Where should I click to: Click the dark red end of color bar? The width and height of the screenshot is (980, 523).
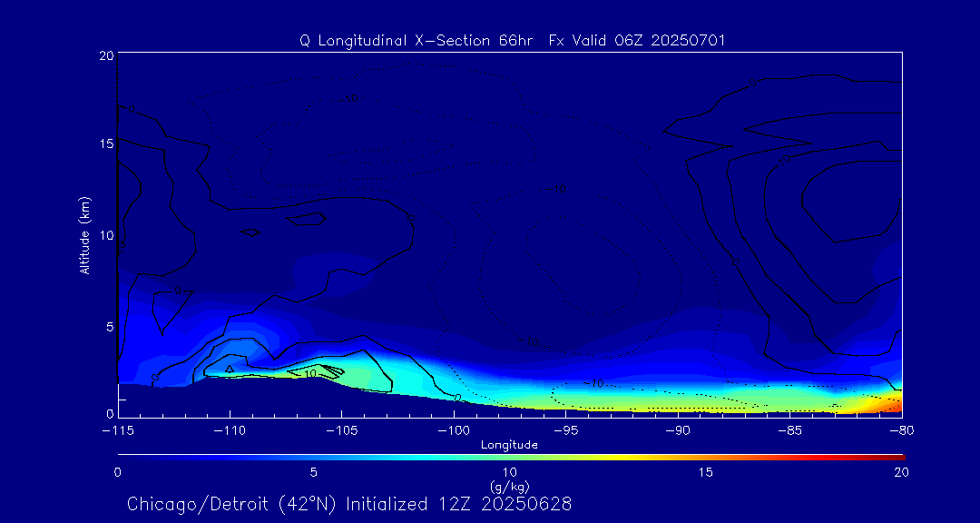[x=895, y=458]
